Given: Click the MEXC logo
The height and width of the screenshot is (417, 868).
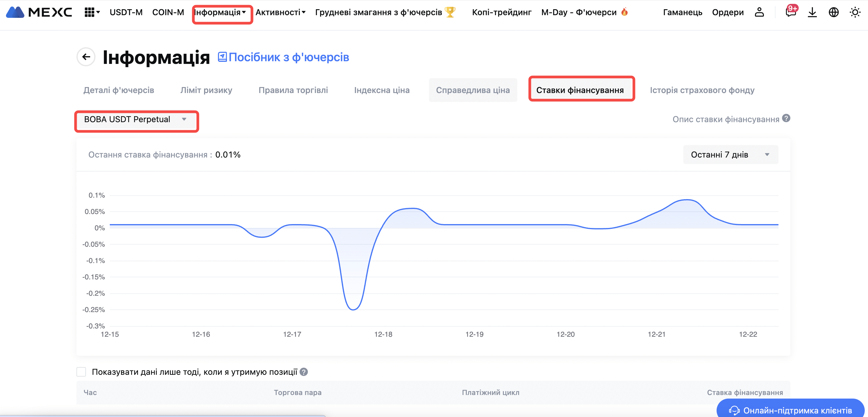Looking at the screenshot, I should pos(39,12).
